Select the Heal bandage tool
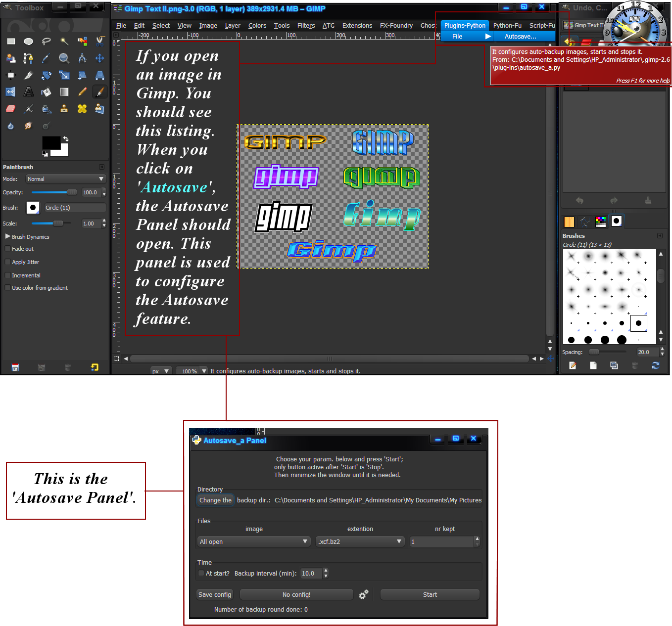The width and height of the screenshot is (672, 626). pyautogui.click(x=82, y=109)
